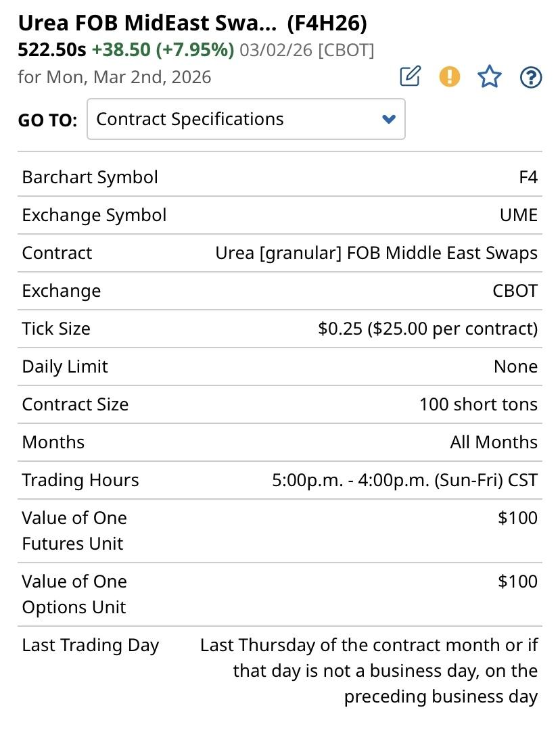Open the GO TO Contract Specifications dropdown
Viewport: 560px width, 737px height.
[246, 120]
